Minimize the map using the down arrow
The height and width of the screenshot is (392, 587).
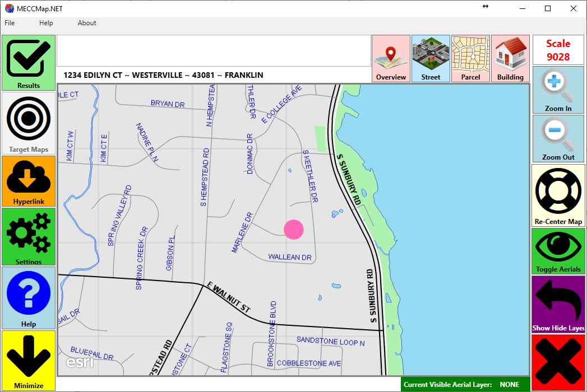29,360
